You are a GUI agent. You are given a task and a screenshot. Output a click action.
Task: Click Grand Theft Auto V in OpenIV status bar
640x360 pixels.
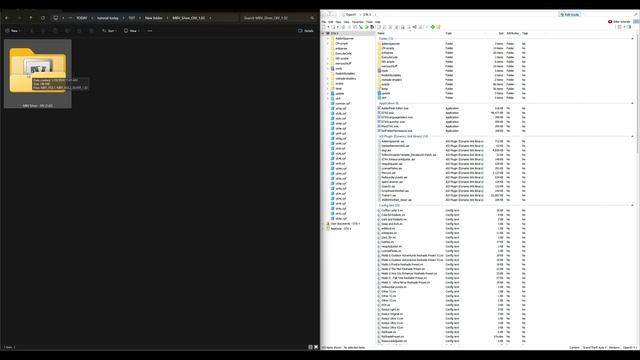click(594, 347)
